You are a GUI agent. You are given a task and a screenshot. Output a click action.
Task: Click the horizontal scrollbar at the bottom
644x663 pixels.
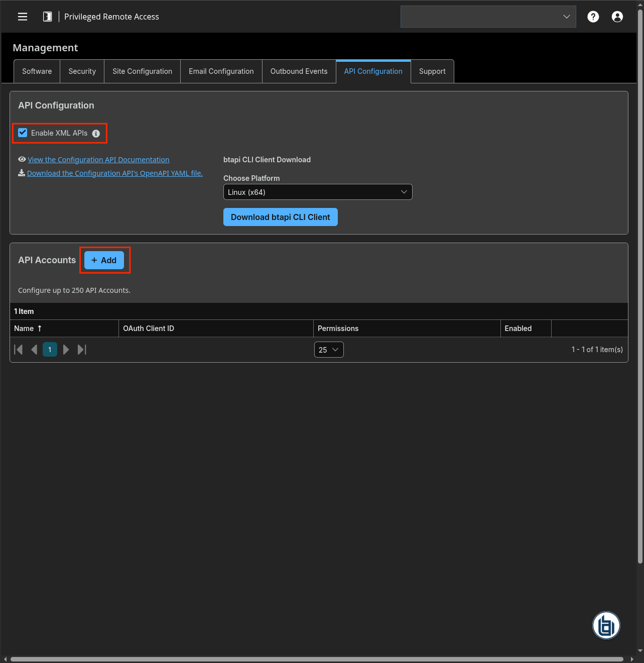click(316, 659)
